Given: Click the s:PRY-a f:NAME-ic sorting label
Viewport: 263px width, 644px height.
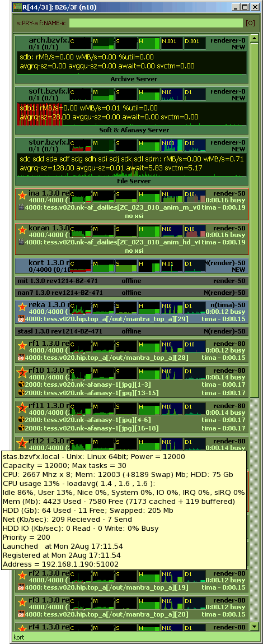Looking at the screenshot, I should coord(41,22).
